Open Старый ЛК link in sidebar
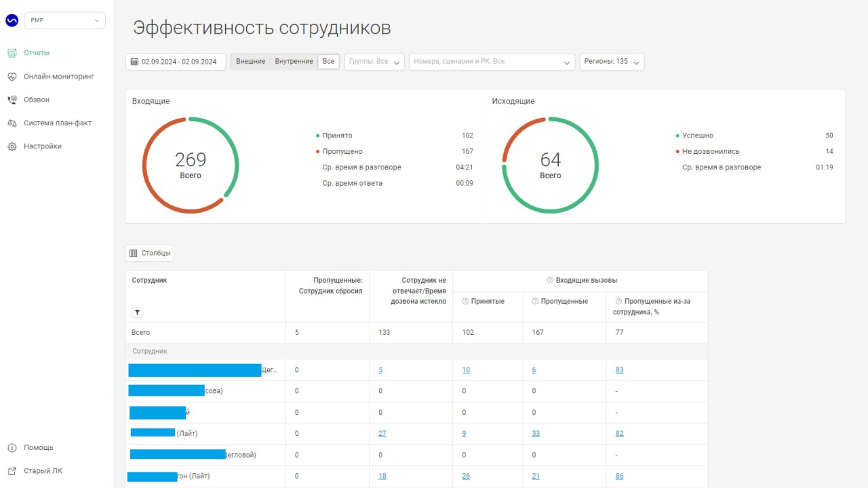 (43, 471)
